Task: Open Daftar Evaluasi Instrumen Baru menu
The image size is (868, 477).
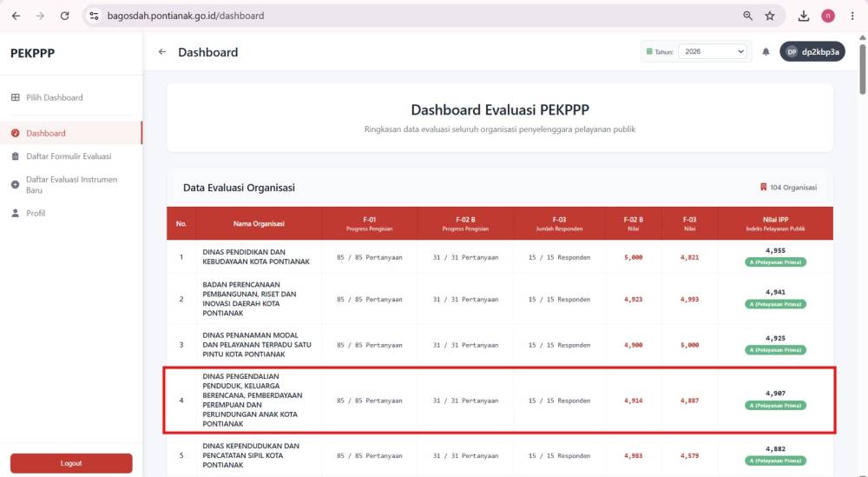Action: tap(71, 185)
